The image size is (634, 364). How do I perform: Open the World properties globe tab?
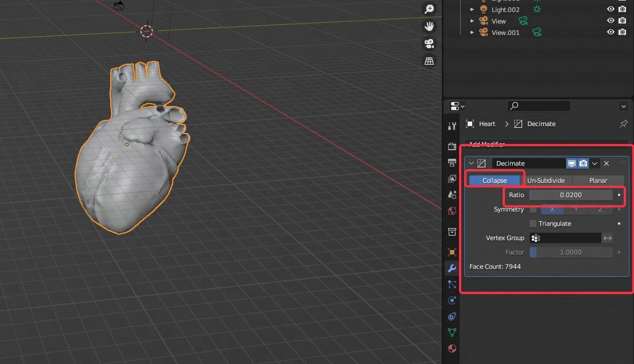tap(452, 211)
